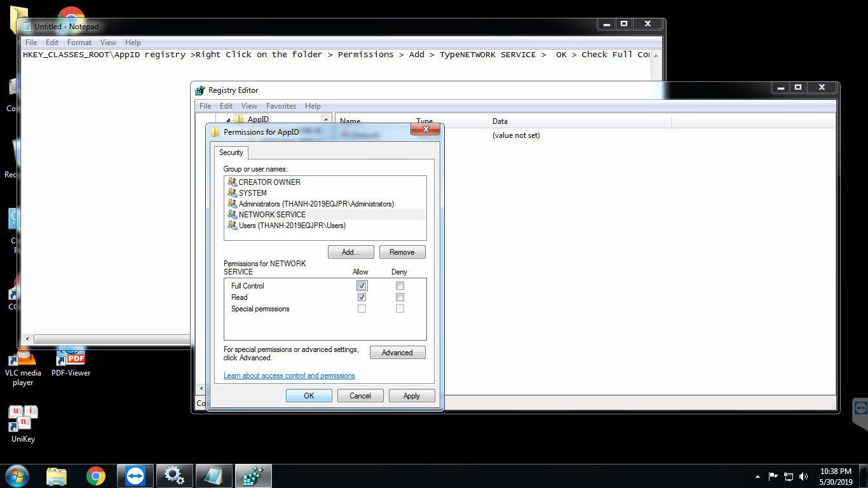This screenshot has width=868, height=488.
Task: Click the Google Chrome taskbar icon
Action: (96, 476)
